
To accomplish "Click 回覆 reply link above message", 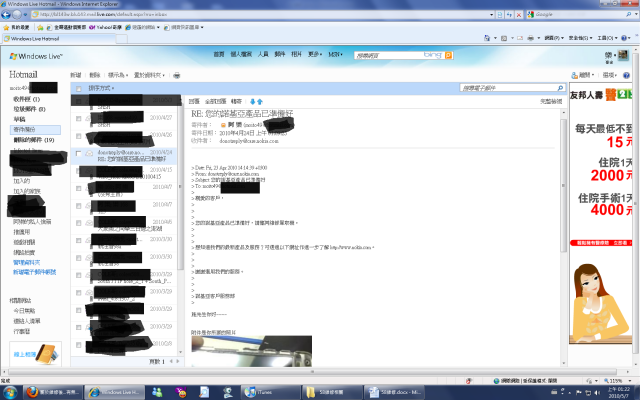I will 194,101.
